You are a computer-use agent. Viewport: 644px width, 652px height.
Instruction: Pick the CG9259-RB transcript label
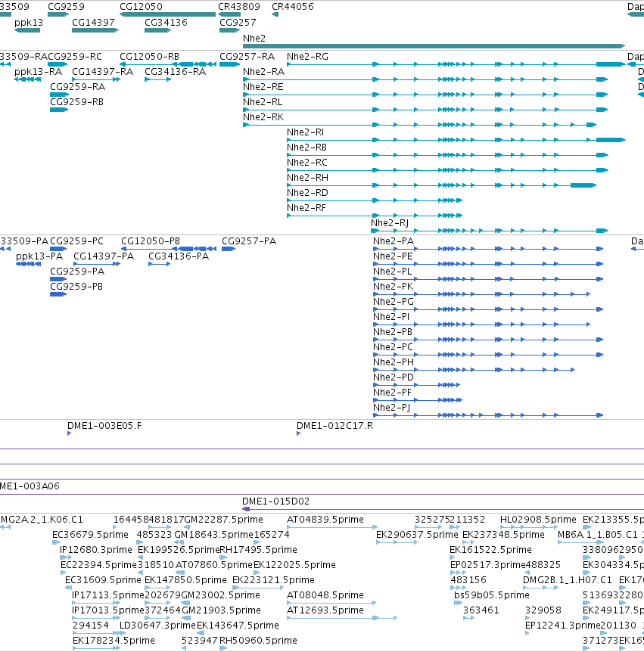(x=76, y=102)
